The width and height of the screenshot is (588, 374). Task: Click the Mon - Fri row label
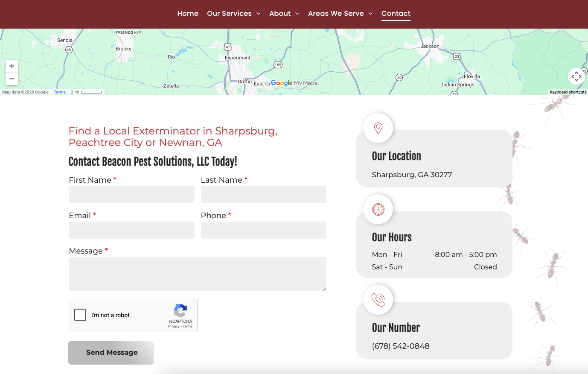387,254
